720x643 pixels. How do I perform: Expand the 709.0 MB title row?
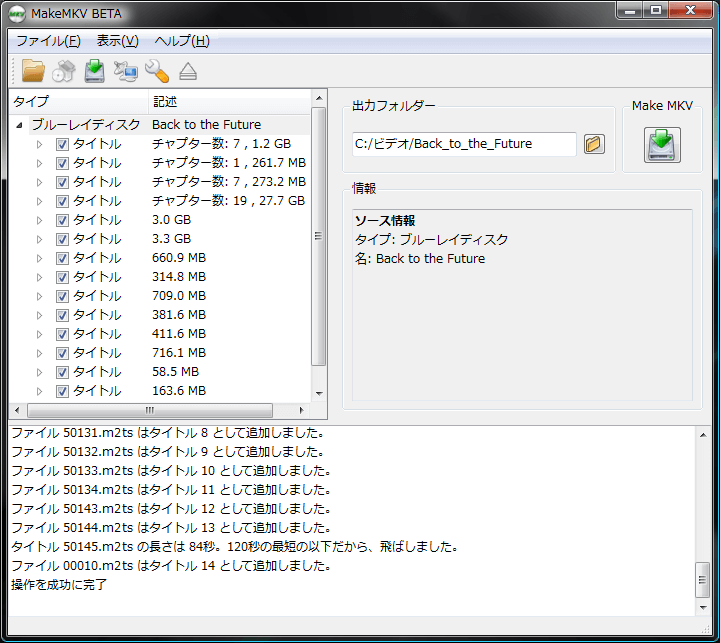39,296
